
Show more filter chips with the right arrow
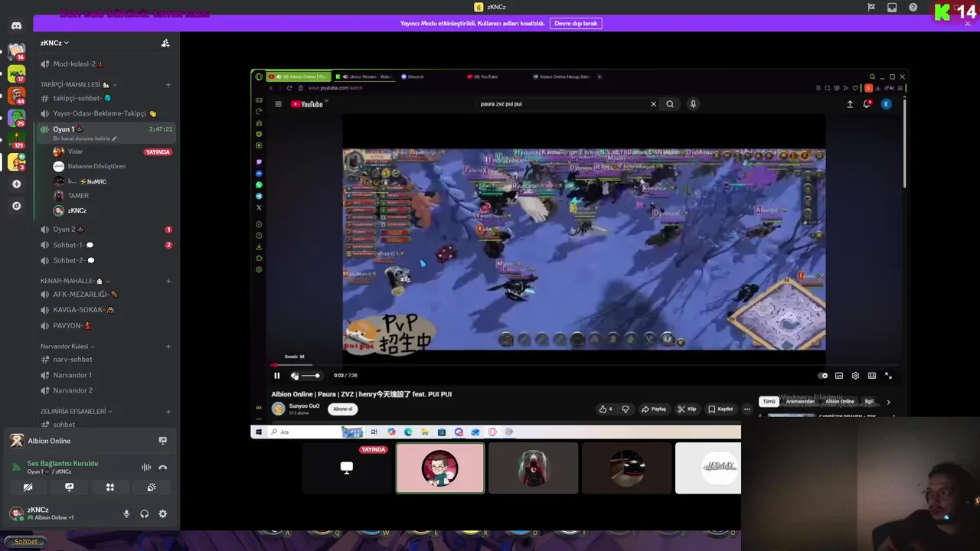[888, 402]
